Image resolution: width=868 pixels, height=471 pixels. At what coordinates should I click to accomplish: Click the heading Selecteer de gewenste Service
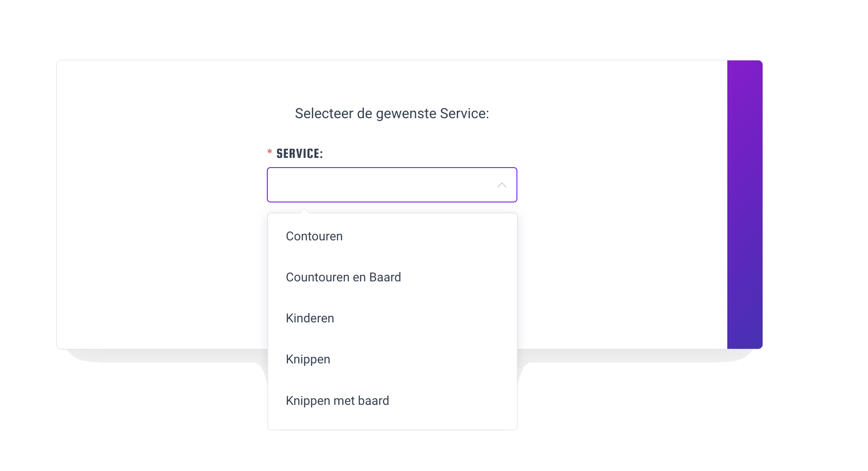[x=392, y=113]
